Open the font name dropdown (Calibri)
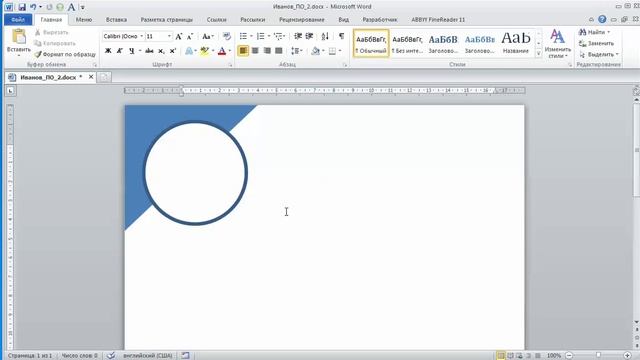The image size is (640, 360). pos(142,36)
